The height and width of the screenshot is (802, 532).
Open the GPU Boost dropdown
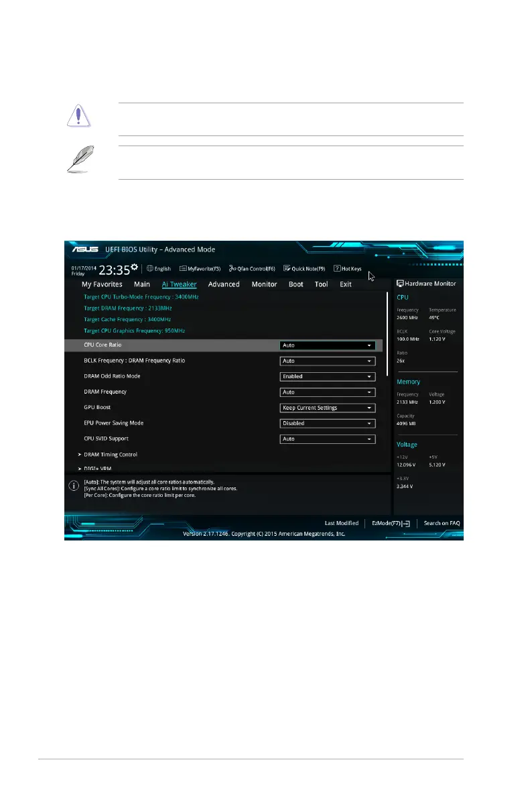(328, 408)
